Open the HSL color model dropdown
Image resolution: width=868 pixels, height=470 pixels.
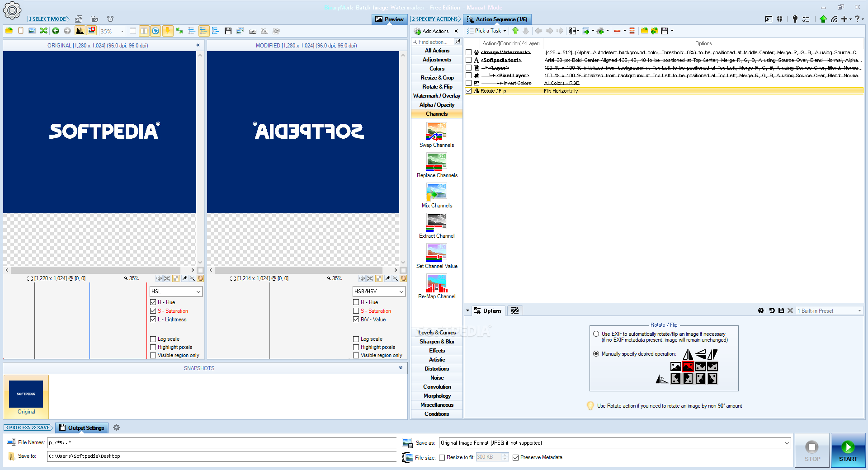click(176, 291)
